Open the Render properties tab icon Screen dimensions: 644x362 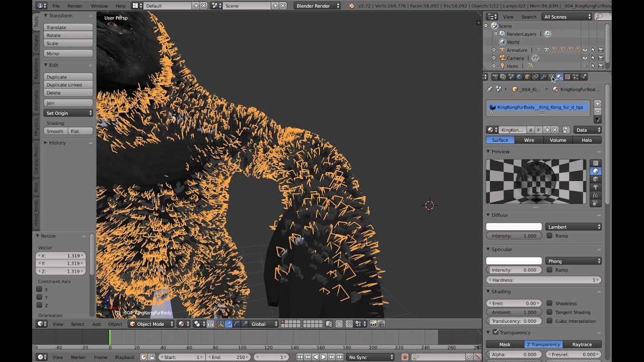[495, 77]
